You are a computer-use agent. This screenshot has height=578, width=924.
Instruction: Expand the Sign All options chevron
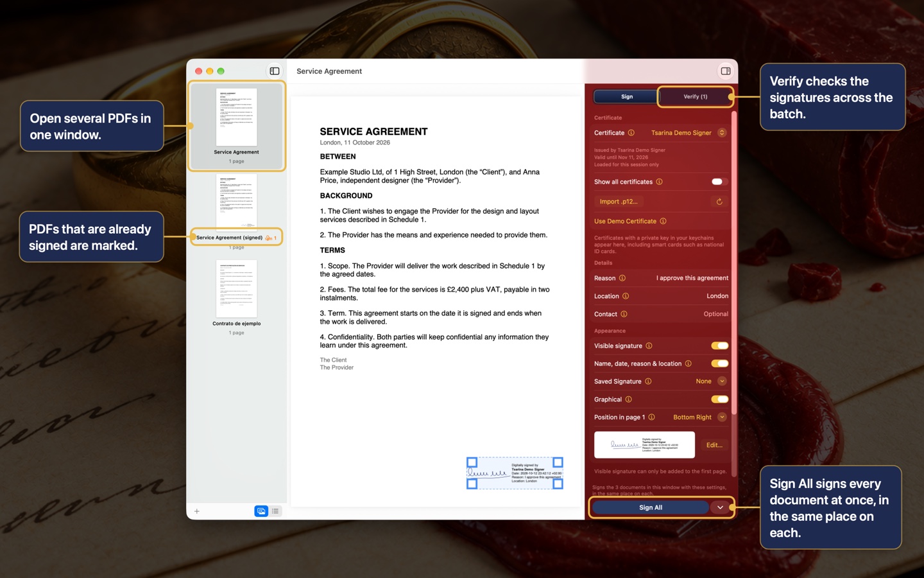pos(721,507)
